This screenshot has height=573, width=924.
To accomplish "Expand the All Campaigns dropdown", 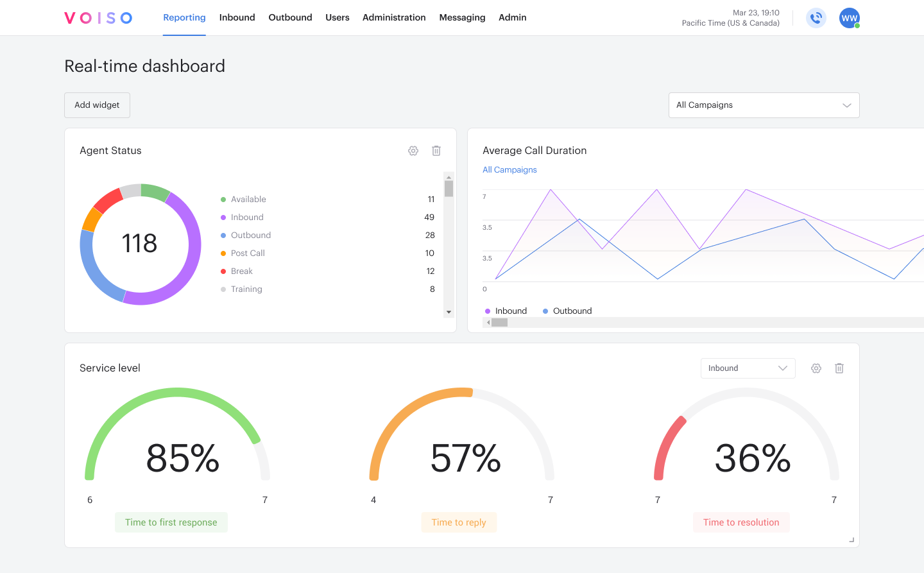I will tap(764, 105).
